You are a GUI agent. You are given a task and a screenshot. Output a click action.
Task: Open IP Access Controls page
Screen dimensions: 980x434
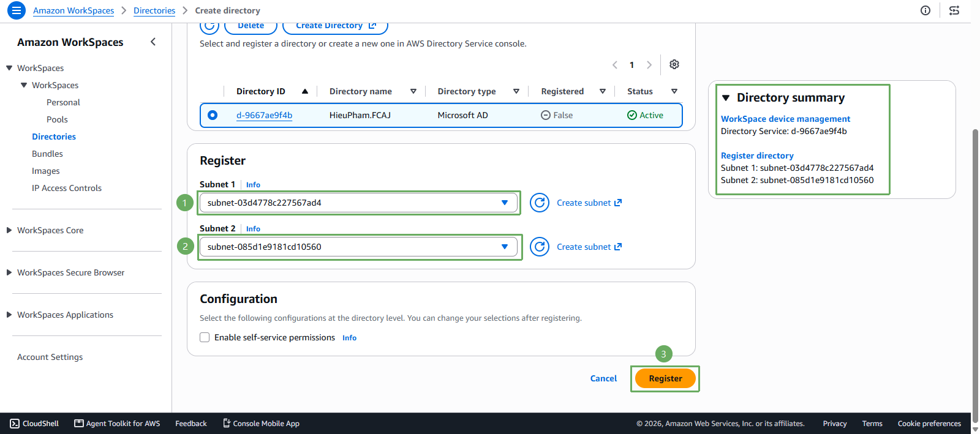click(67, 188)
